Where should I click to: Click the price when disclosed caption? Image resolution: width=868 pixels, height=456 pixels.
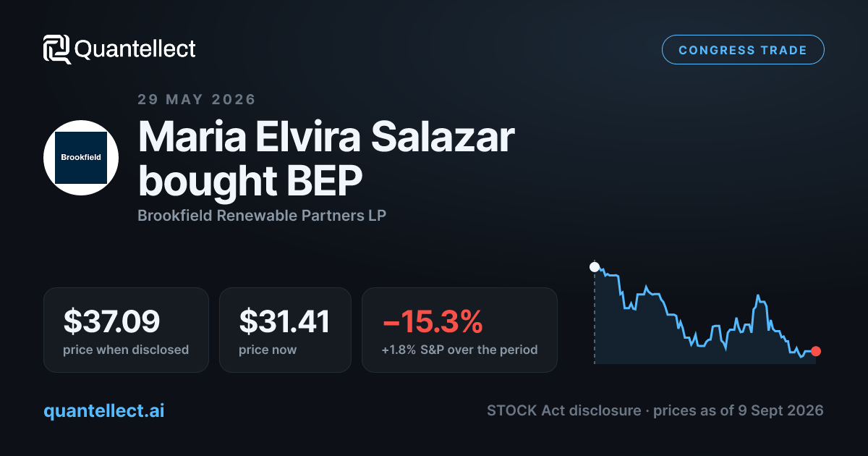(126, 350)
